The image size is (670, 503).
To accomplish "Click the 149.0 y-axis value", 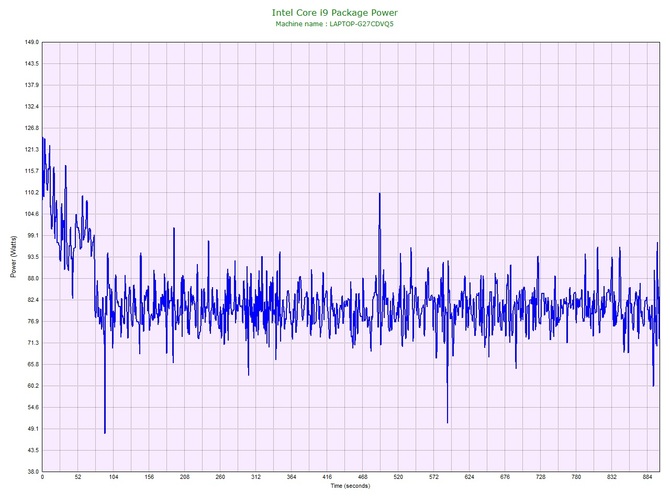I will coord(32,42).
